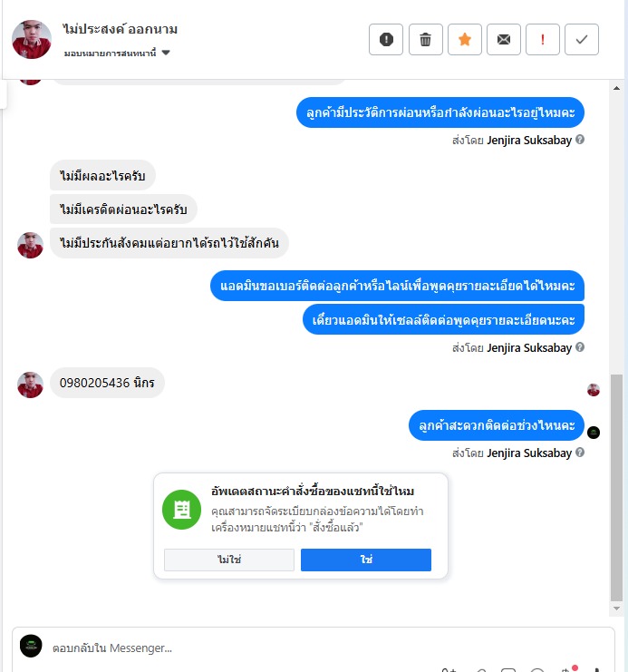628x672 pixels.
Task: Click help icon beside top Jenjira Suksabay
Action: [580, 140]
